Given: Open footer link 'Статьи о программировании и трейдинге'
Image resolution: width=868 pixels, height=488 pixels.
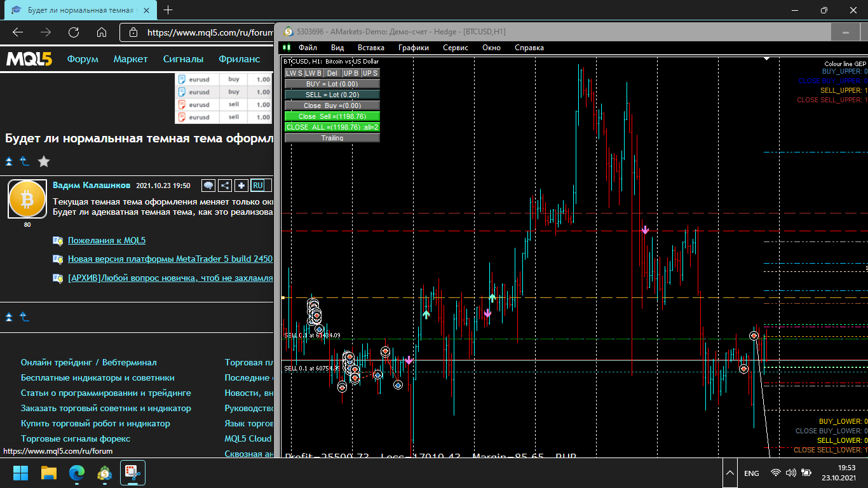Looking at the screenshot, I should point(106,393).
